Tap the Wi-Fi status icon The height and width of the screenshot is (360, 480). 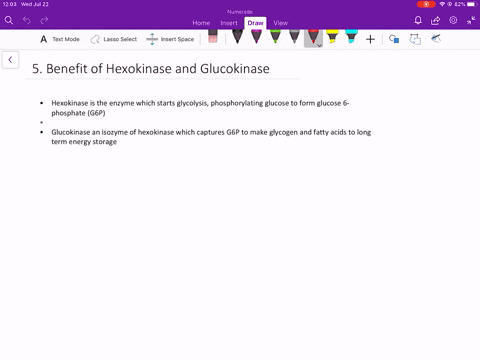point(442,4)
